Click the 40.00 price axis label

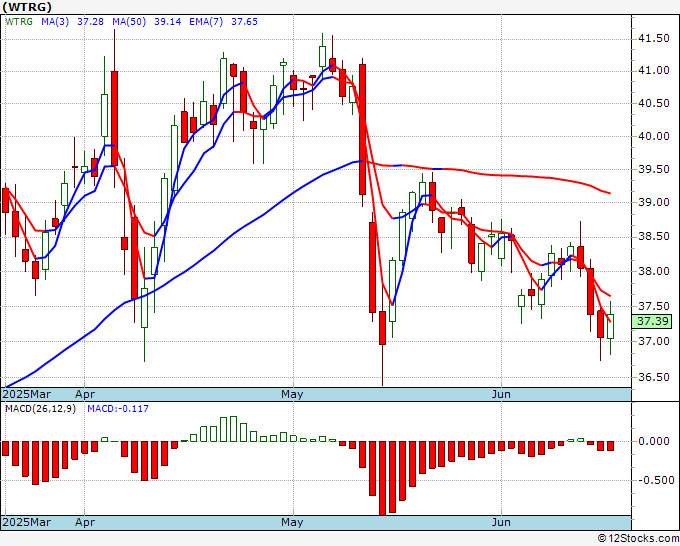tap(654, 136)
